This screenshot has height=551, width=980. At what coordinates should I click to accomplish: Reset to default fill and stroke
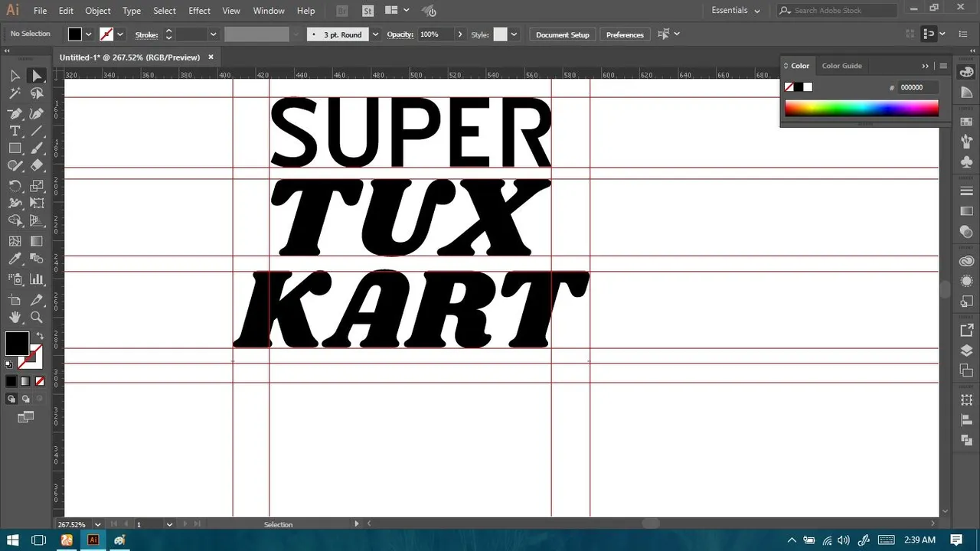tap(9, 364)
